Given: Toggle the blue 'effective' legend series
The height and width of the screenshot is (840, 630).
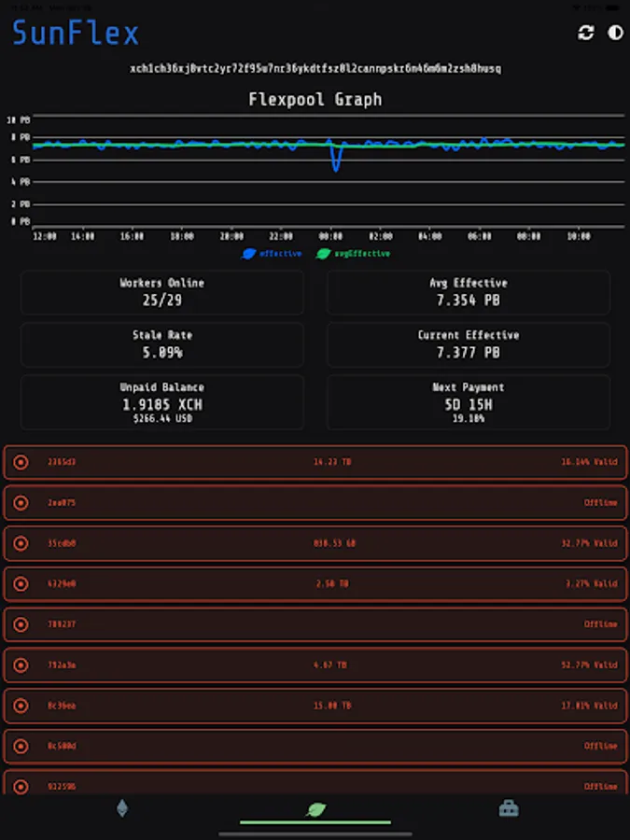Looking at the screenshot, I should point(272,253).
